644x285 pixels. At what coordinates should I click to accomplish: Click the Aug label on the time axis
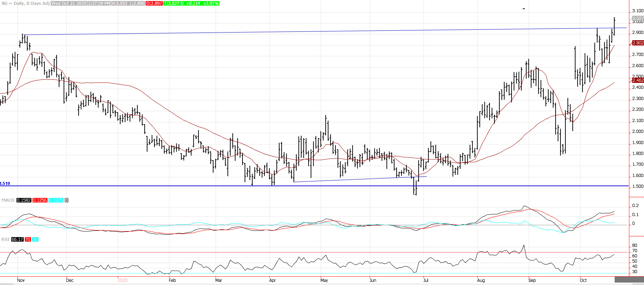pos(481,280)
